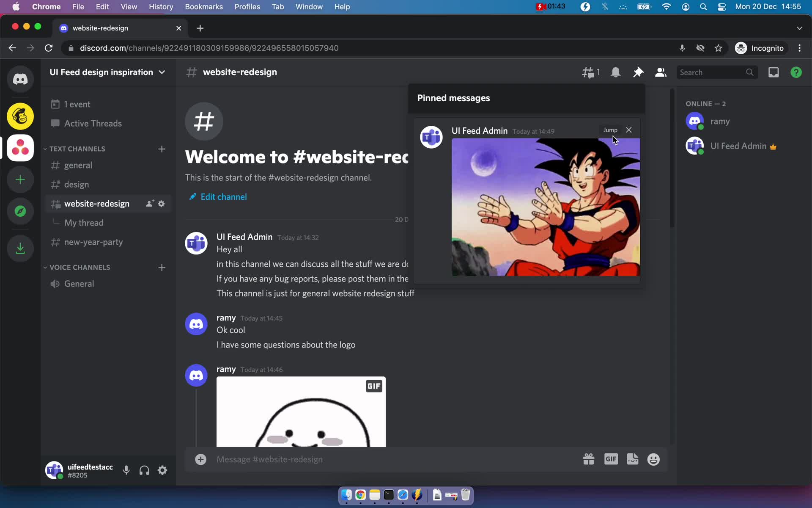Screen dimensions: 812x508
Task: Click the History menu in Chrome
Action: click(160, 6)
